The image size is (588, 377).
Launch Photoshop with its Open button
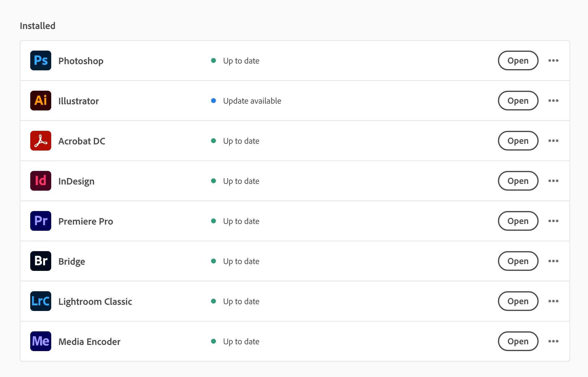point(518,60)
